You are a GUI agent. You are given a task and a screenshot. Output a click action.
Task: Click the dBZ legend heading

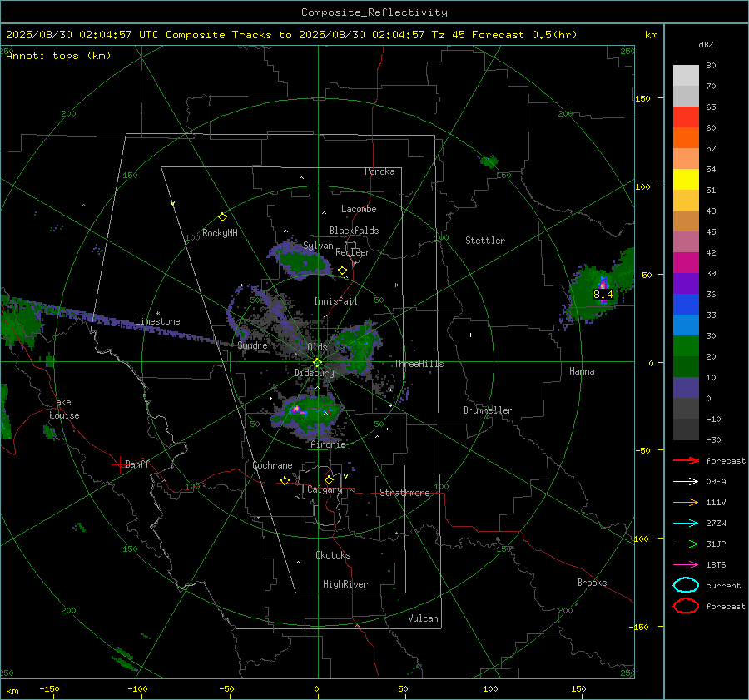coord(706,44)
